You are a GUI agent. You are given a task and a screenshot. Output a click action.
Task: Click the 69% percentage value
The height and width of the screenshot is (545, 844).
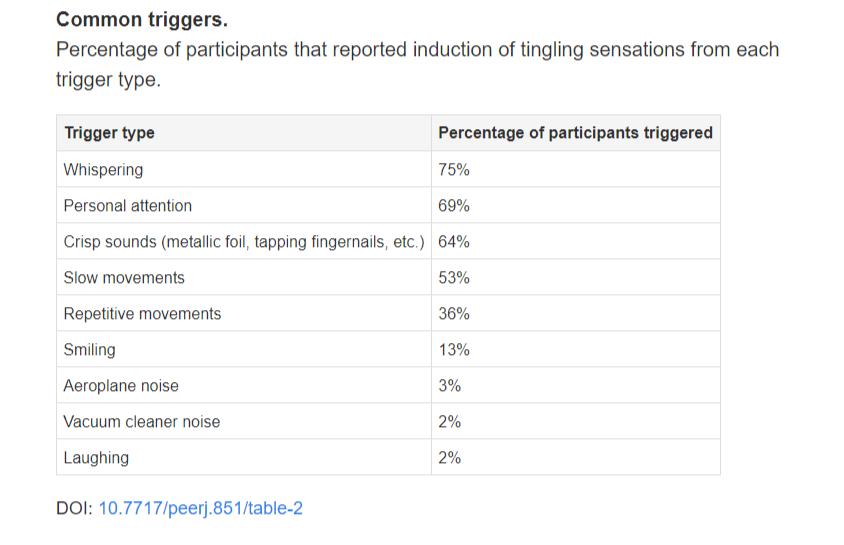tap(454, 206)
